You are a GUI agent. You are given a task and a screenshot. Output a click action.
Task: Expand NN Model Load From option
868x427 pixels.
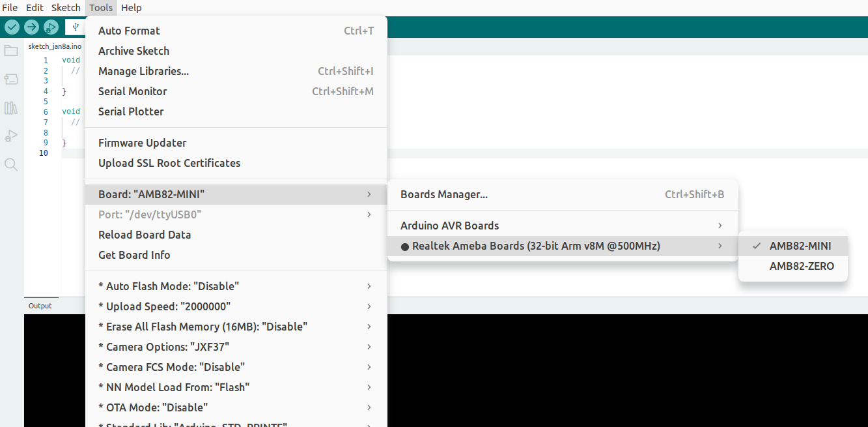pos(236,387)
